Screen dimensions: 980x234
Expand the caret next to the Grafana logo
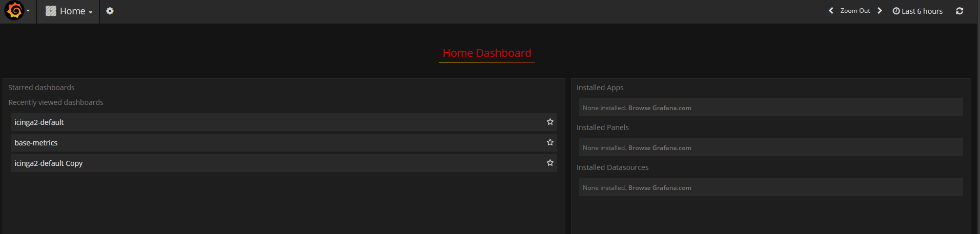click(28, 11)
